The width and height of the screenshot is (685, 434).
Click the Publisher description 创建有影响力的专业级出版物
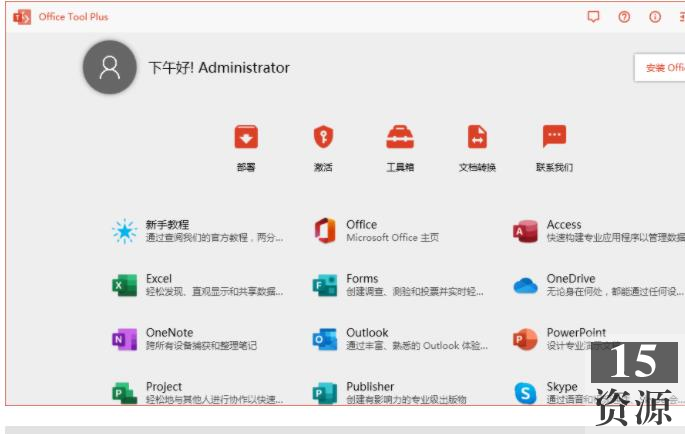(406, 399)
